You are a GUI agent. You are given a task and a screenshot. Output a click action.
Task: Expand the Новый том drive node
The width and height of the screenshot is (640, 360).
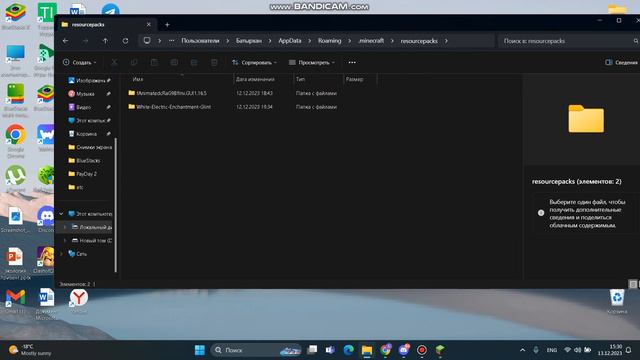pyautogui.click(x=65, y=240)
